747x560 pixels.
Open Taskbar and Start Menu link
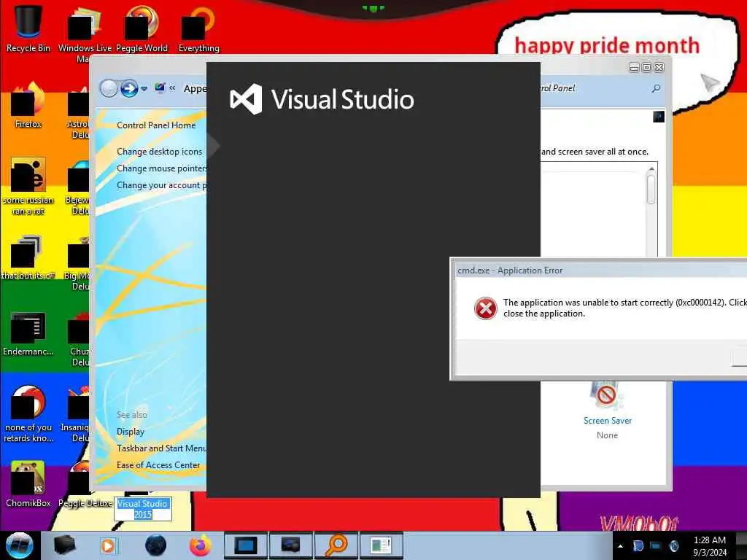click(x=161, y=448)
